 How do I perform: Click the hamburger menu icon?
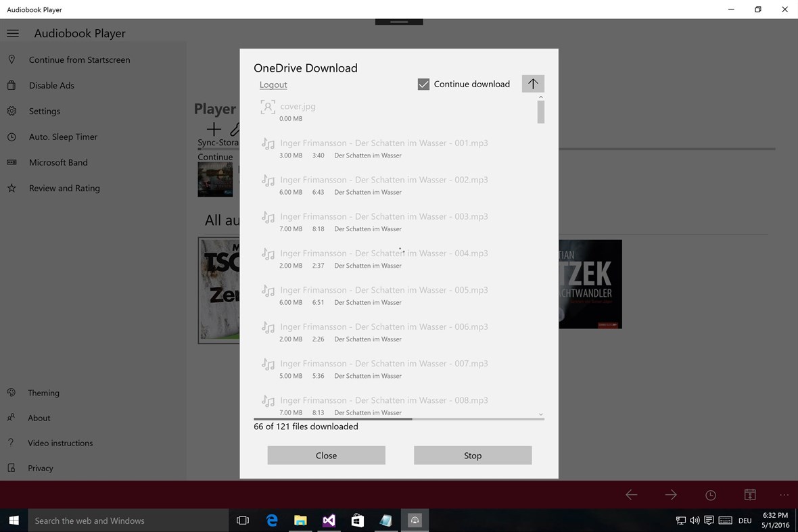12,32
